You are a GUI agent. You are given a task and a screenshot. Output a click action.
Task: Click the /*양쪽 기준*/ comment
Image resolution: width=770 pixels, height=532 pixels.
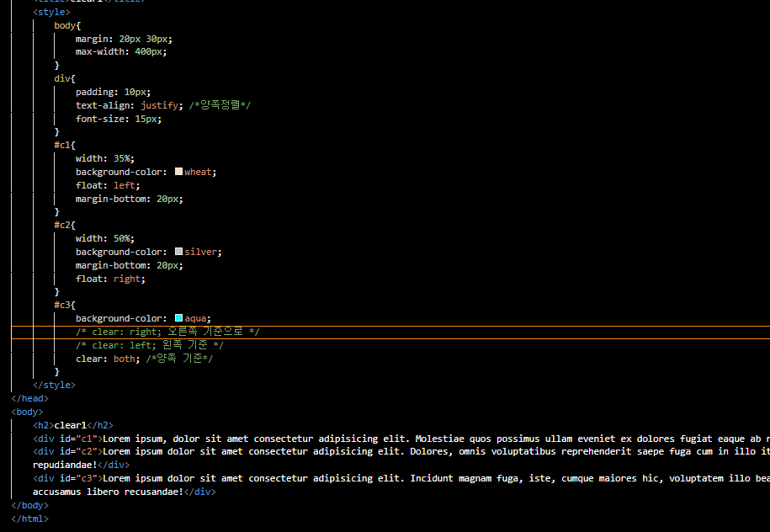tap(179, 359)
